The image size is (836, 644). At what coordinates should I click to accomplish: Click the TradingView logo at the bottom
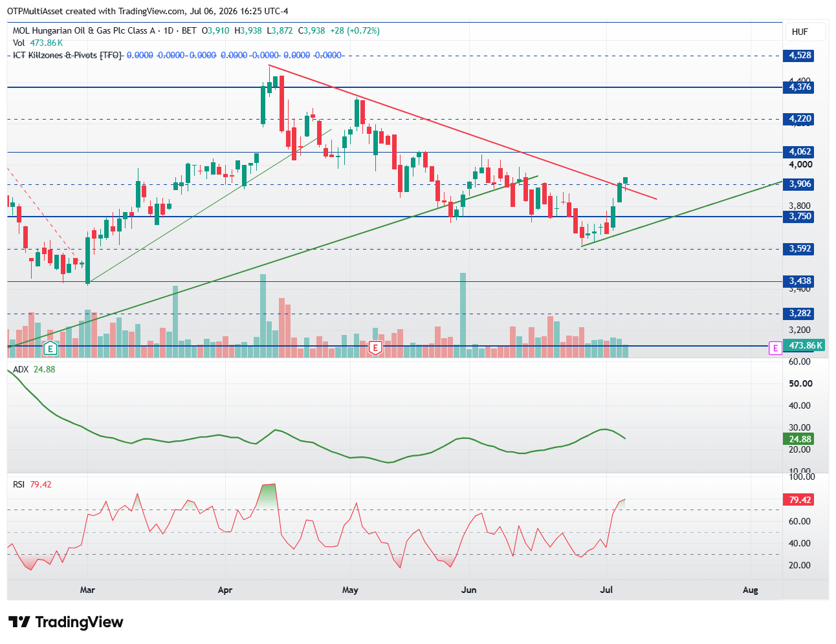point(65,622)
